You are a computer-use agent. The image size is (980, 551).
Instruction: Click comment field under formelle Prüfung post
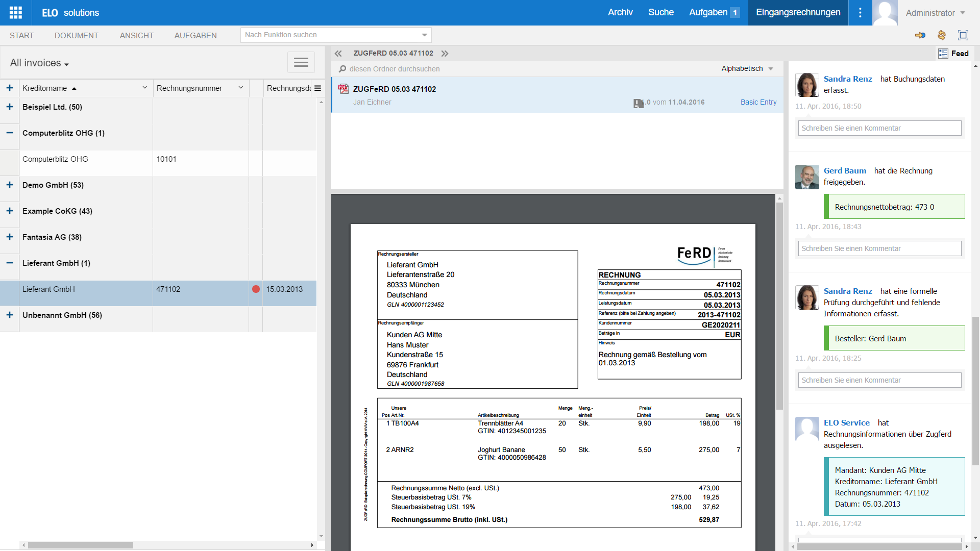tap(879, 380)
